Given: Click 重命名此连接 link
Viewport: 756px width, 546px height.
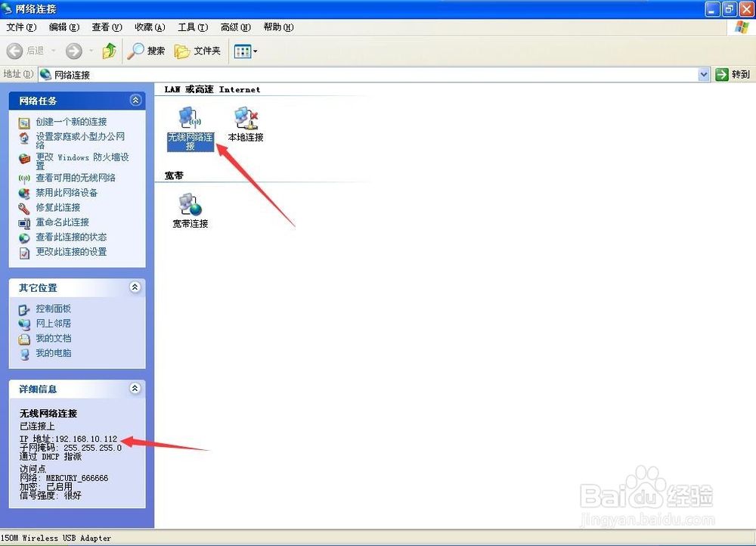Looking at the screenshot, I should click(63, 222).
